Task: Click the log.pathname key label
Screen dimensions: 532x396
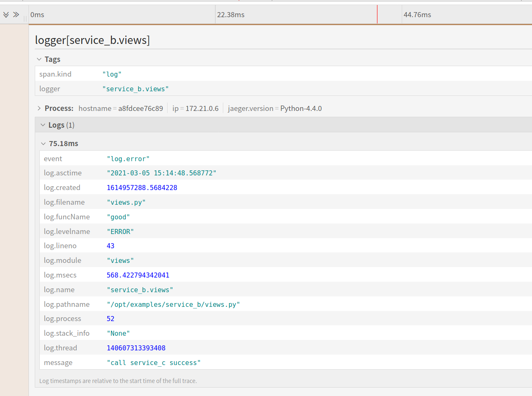Action: click(x=67, y=304)
